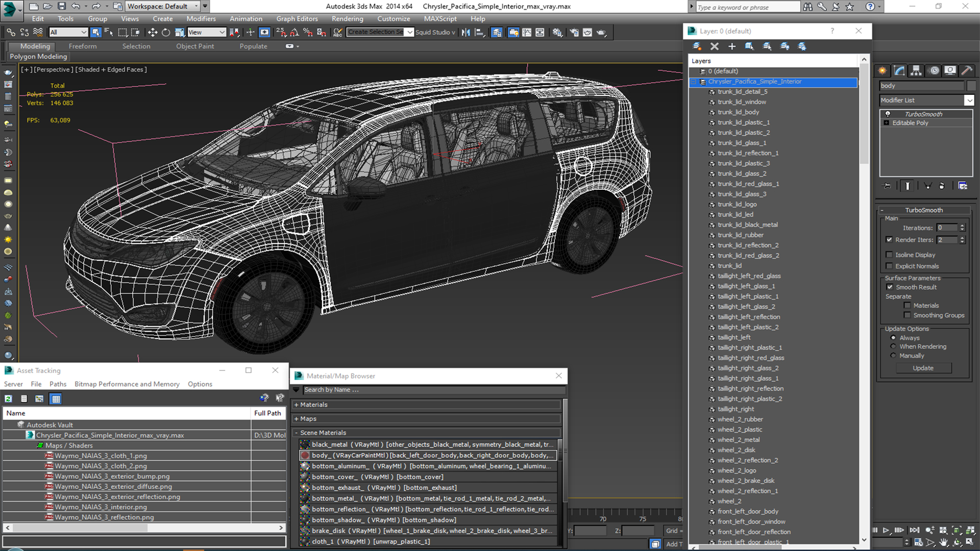Switch to Freeform ribbon tab
The width and height of the screenshot is (980, 551).
pos(83,46)
